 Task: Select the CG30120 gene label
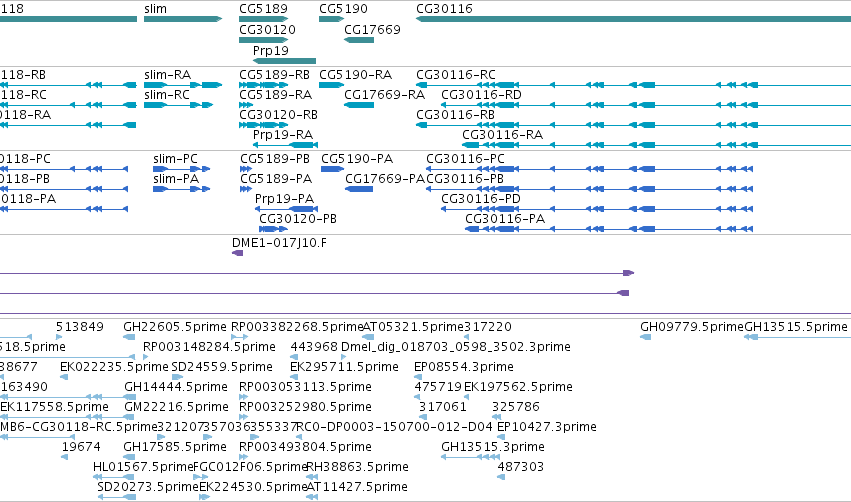point(267,30)
